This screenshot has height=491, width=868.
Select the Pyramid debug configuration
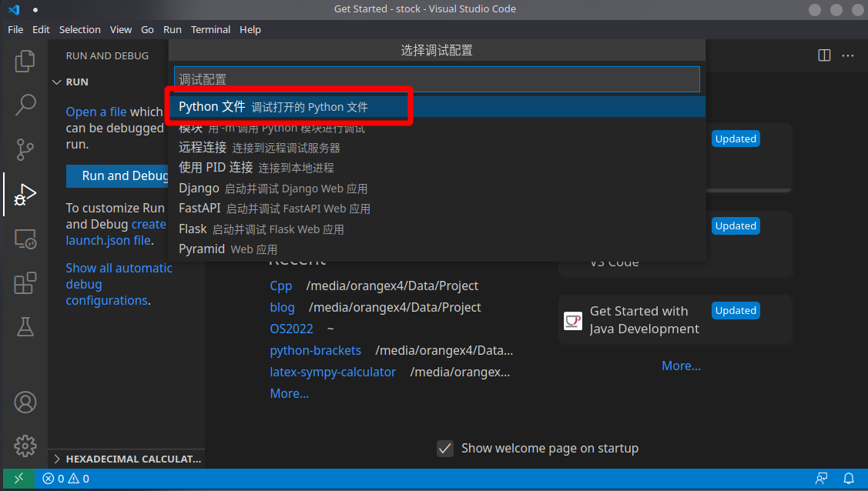(x=437, y=249)
